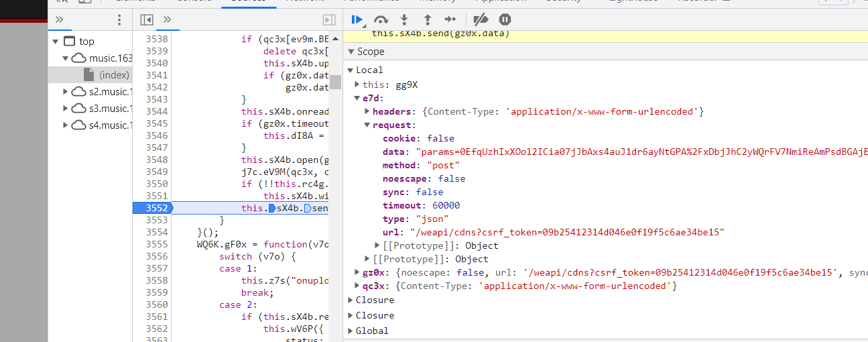Expand the s4.music domain node
Image resolution: width=868 pixels, height=342 pixels.
(x=66, y=125)
